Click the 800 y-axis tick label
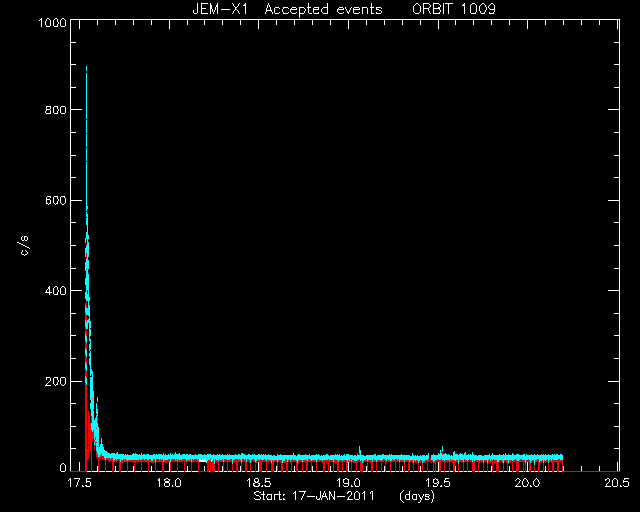The height and width of the screenshot is (512, 640). tap(55, 110)
